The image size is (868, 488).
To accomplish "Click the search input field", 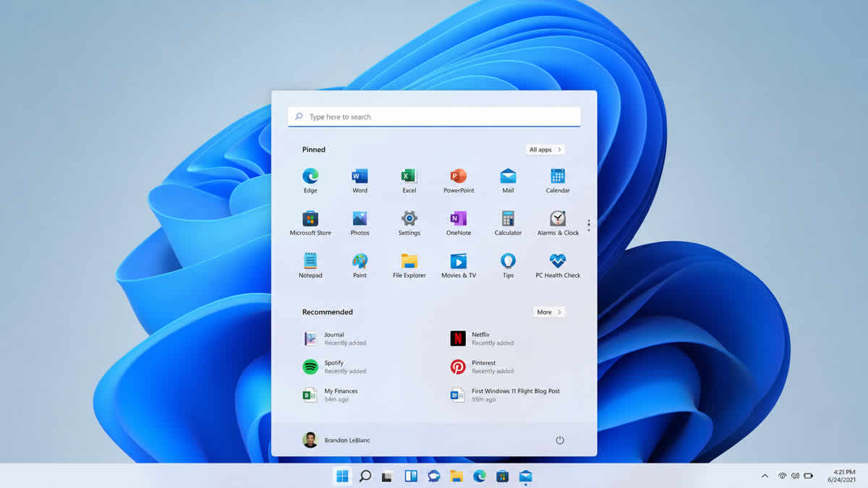I will (x=434, y=116).
